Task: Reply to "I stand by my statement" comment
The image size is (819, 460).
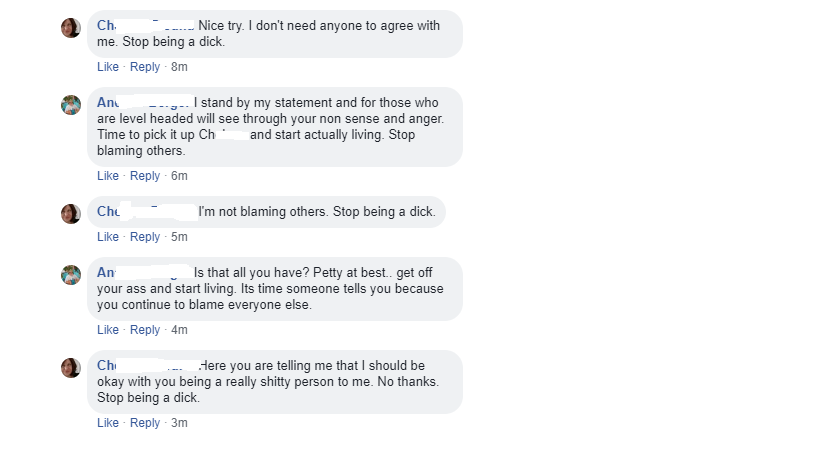Action: click(145, 176)
